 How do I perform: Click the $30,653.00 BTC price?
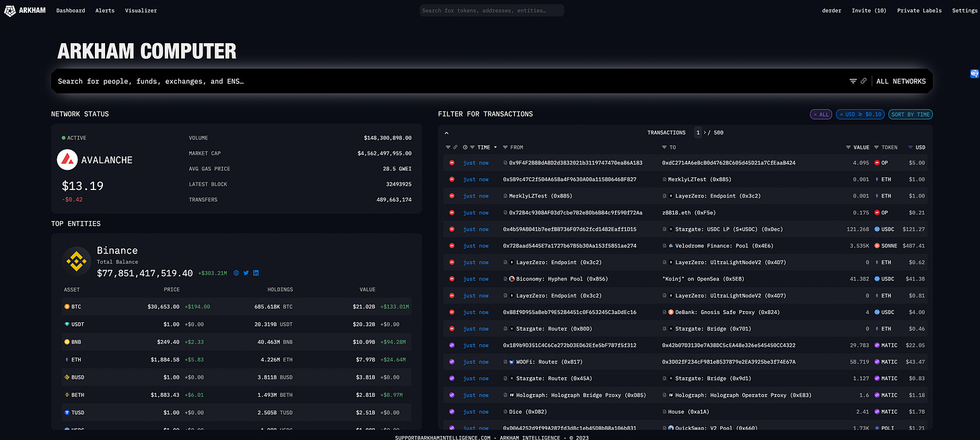164,307
